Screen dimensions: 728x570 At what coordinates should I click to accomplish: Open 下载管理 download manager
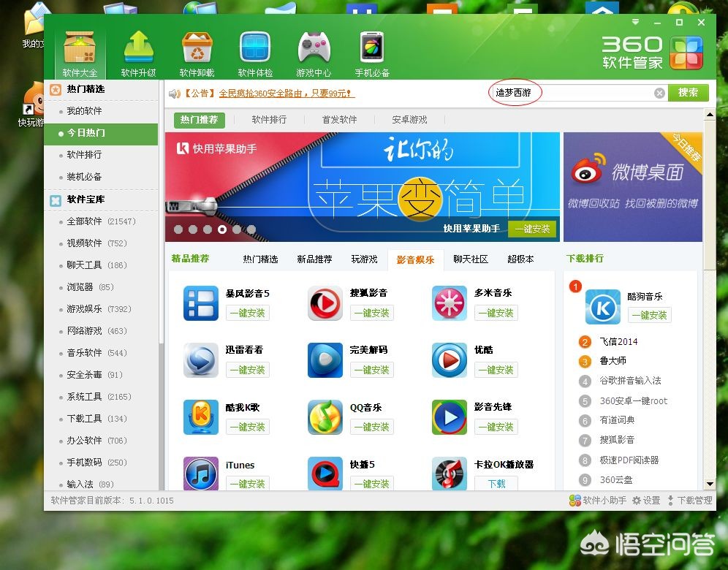(689, 501)
